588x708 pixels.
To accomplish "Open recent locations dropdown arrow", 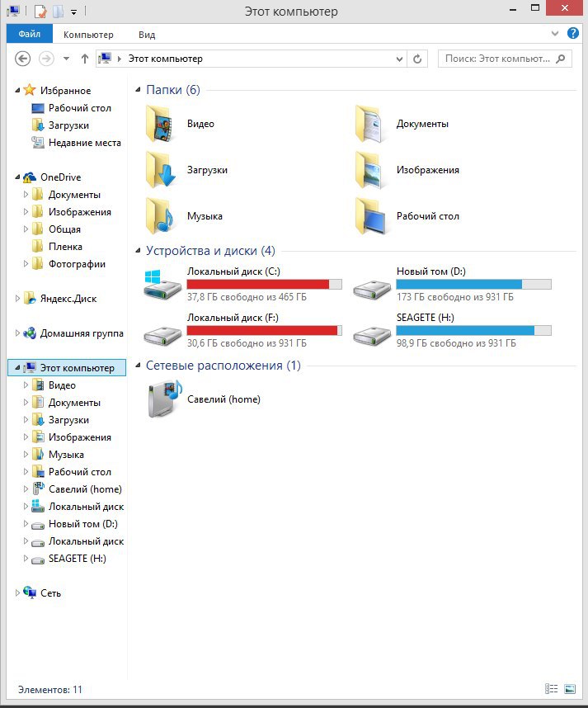I will coord(66,59).
